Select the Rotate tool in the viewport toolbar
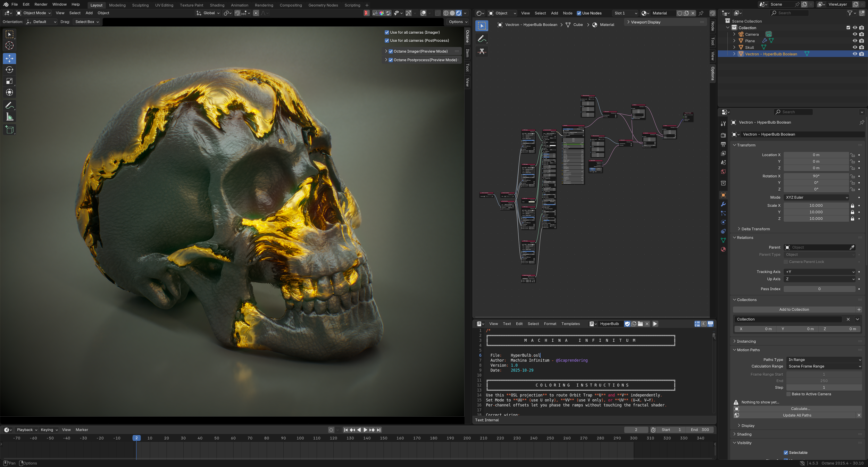The height and width of the screenshot is (467, 868). point(9,70)
